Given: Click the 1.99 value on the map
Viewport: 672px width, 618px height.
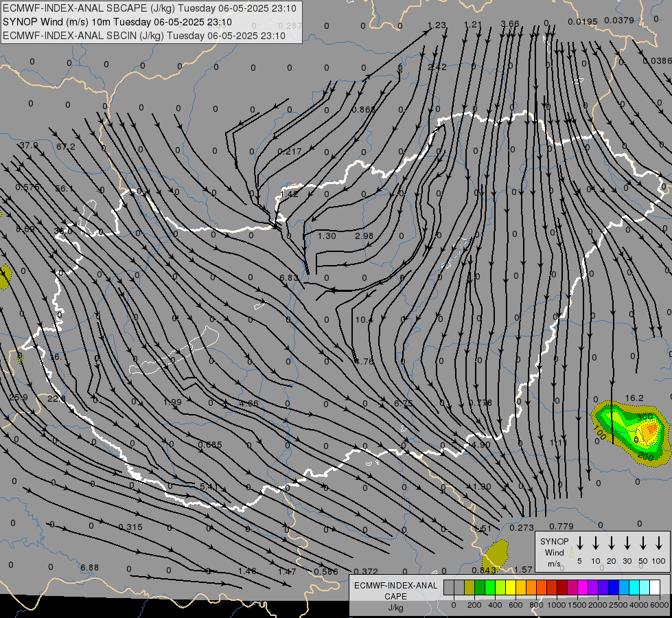Looking at the screenshot, I should tap(172, 402).
